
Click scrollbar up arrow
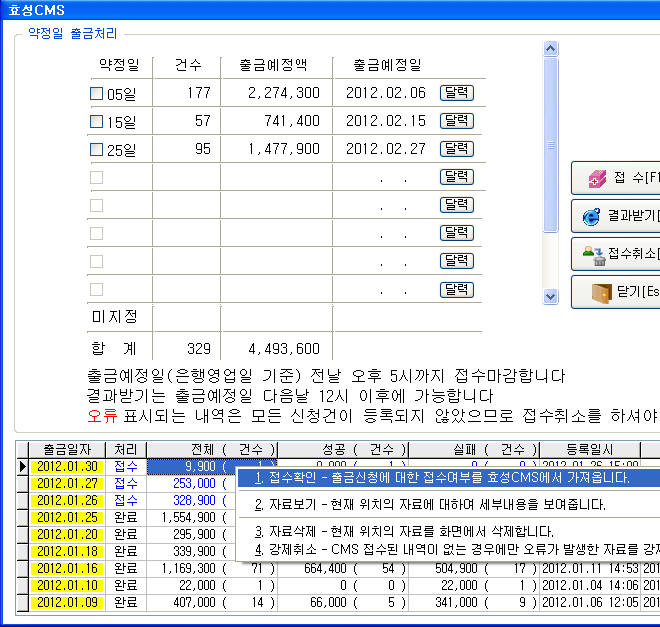coord(551,49)
